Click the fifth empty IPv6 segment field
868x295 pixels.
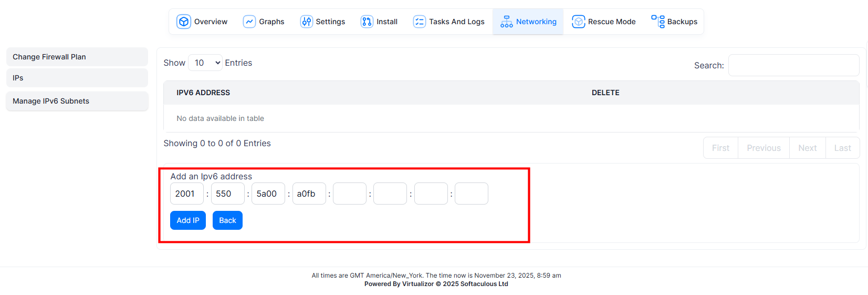[349, 194]
